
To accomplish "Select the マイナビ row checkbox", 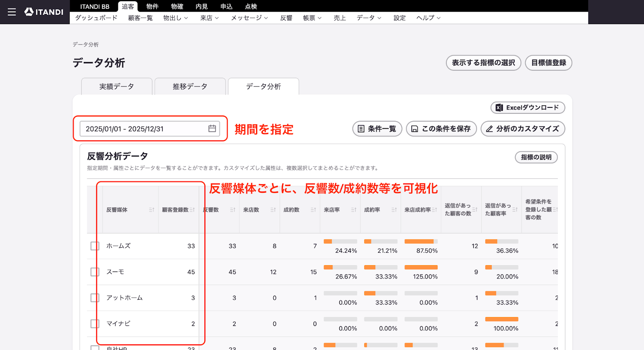I will (95, 324).
